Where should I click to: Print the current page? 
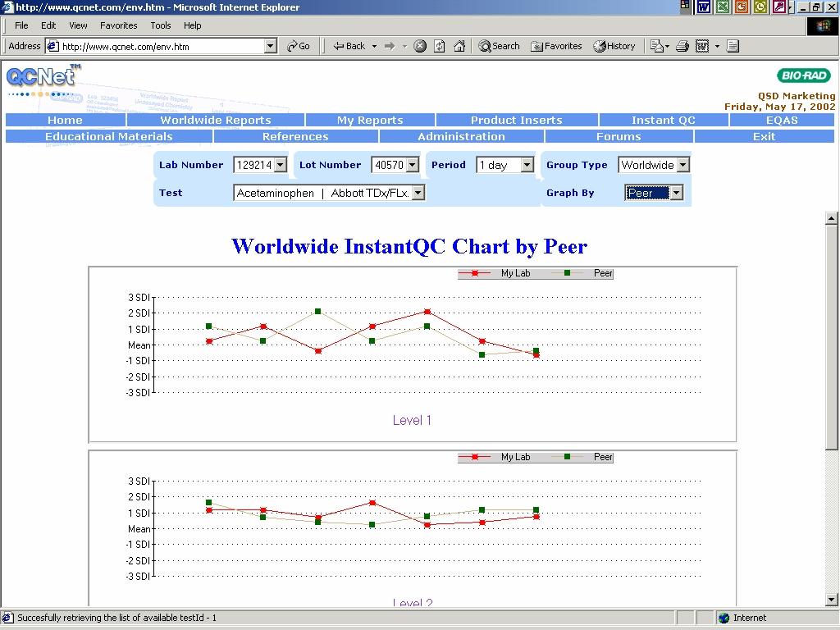[x=682, y=46]
